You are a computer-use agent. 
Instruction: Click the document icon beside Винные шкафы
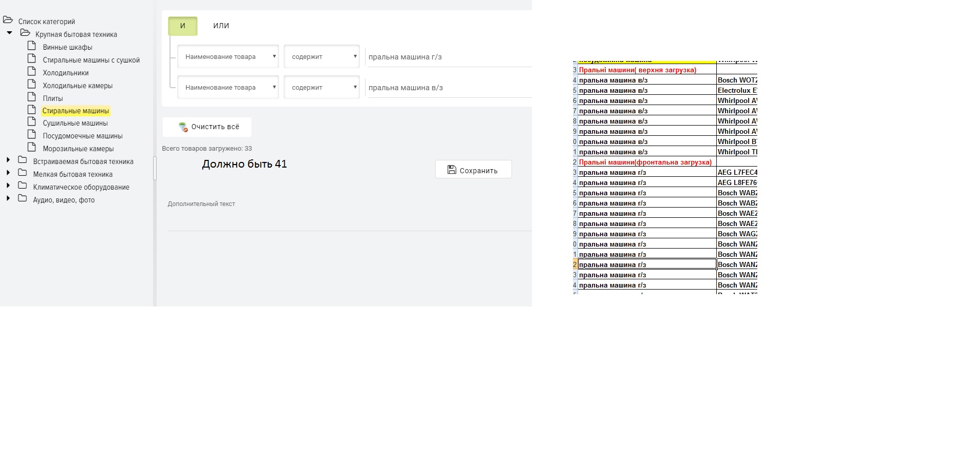point(32,46)
